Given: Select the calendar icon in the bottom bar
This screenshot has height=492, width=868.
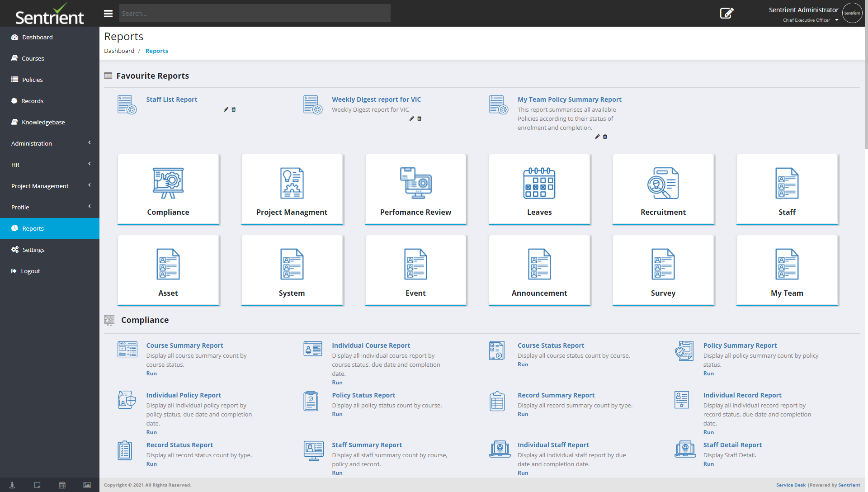Looking at the screenshot, I should pyautogui.click(x=62, y=485).
